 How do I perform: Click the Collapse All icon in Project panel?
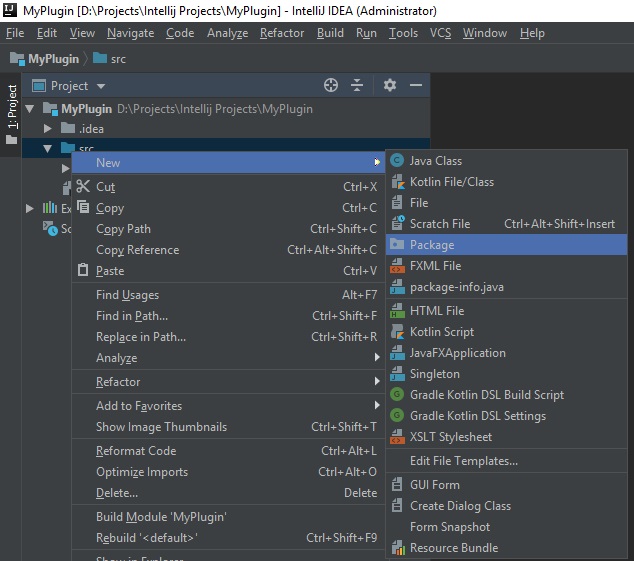coord(357,85)
